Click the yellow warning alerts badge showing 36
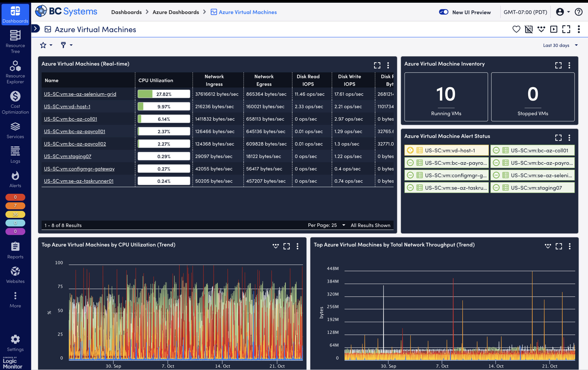Image resolution: width=588 pixels, height=370 pixels. coord(15,214)
